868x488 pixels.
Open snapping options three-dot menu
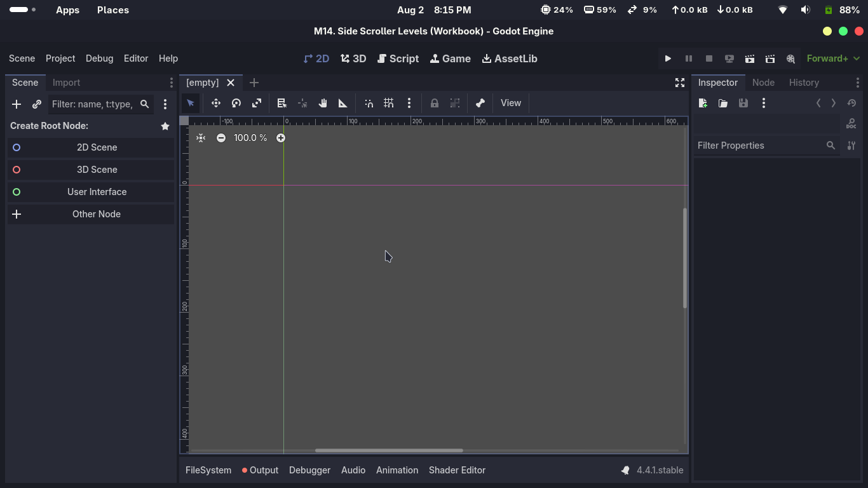[x=409, y=103]
